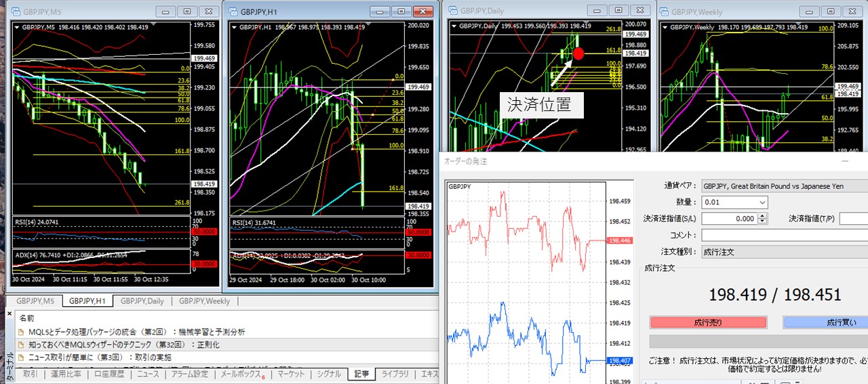868x384 pixels.
Task: Expand the M5 chart indicator triangle menu
Action: [x=18, y=27]
